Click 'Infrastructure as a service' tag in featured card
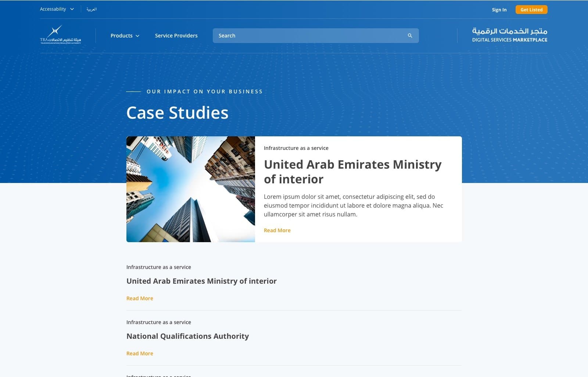Screen dimensions: 588x377 coord(296,148)
